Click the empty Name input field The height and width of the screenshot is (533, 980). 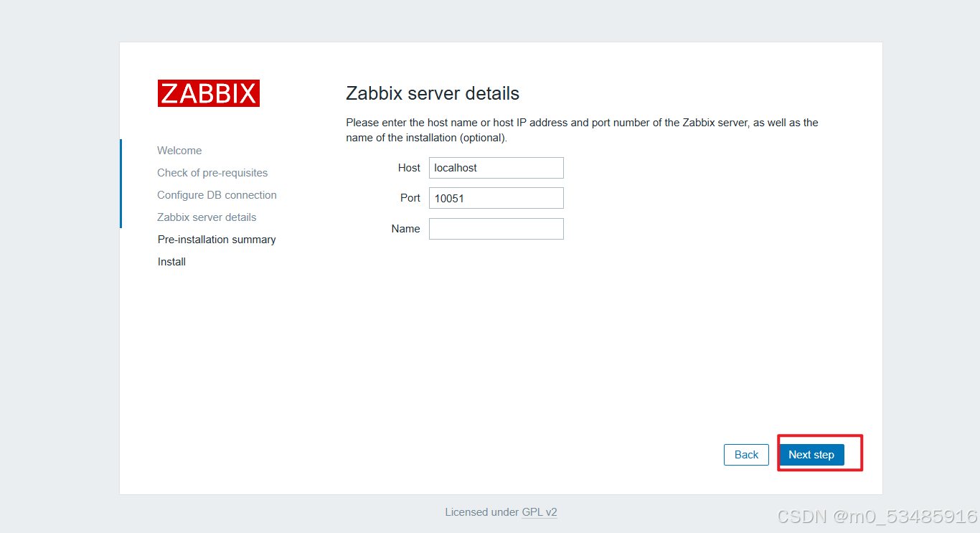click(x=496, y=229)
